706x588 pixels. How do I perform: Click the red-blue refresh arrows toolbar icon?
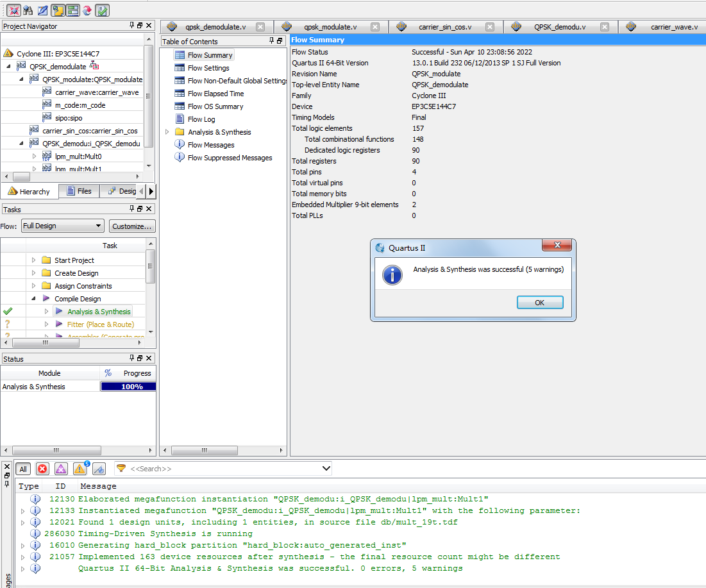pos(87,10)
